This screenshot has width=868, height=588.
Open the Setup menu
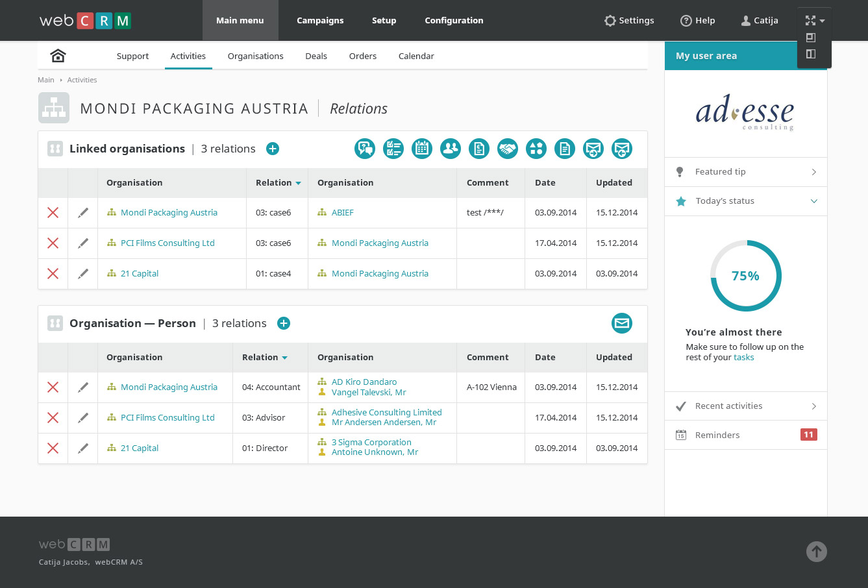coord(384,20)
